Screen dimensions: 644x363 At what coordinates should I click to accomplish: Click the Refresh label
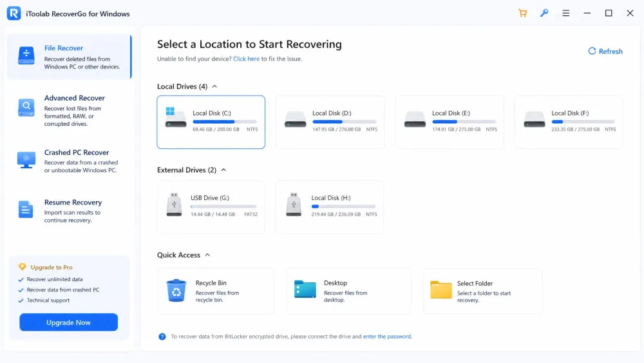coord(611,52)
